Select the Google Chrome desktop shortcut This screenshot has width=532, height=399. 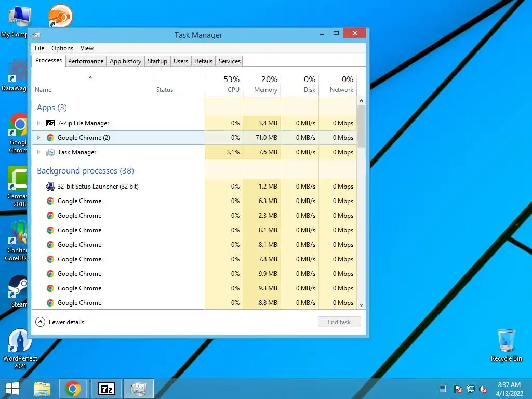(x=18, y=133)
